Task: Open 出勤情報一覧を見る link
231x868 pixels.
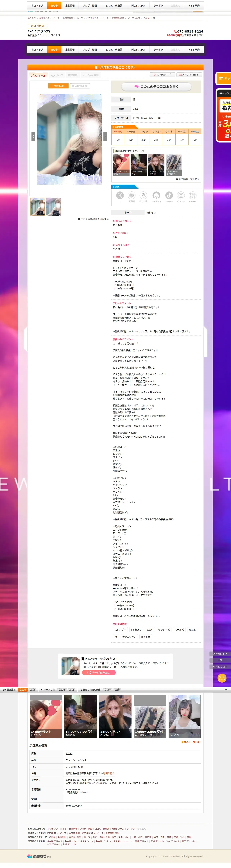Action: pos(188,179)
